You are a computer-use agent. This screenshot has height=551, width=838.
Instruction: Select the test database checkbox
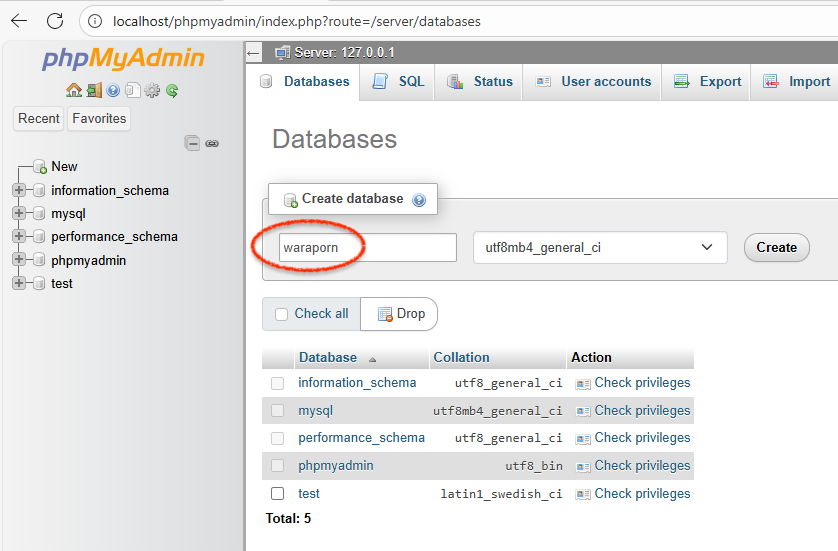point(278,493)
